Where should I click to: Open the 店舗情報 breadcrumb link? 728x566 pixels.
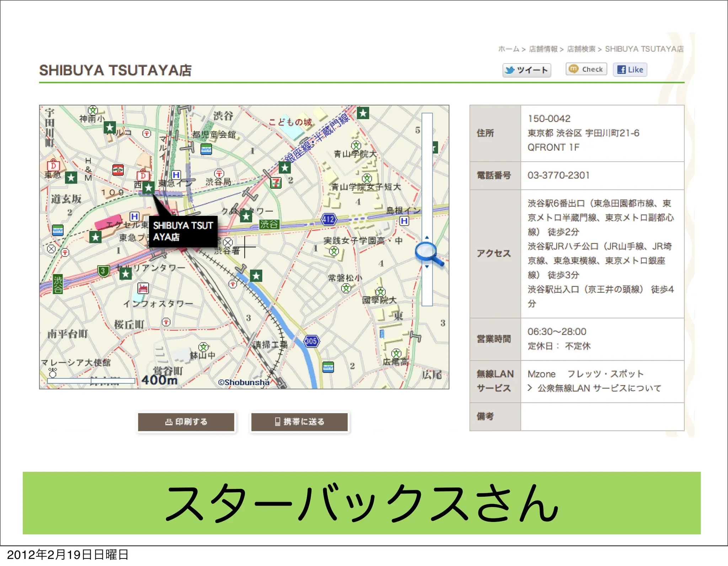[543, 49]
